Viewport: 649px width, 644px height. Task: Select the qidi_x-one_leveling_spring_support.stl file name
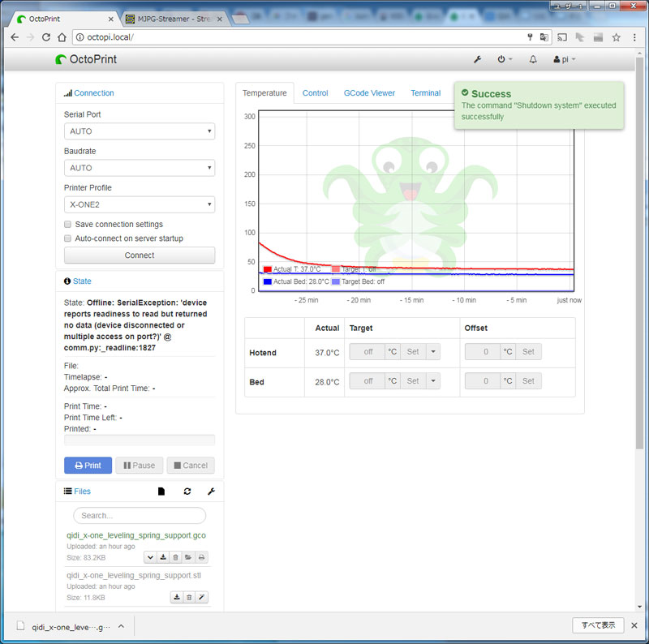point(134,576)
